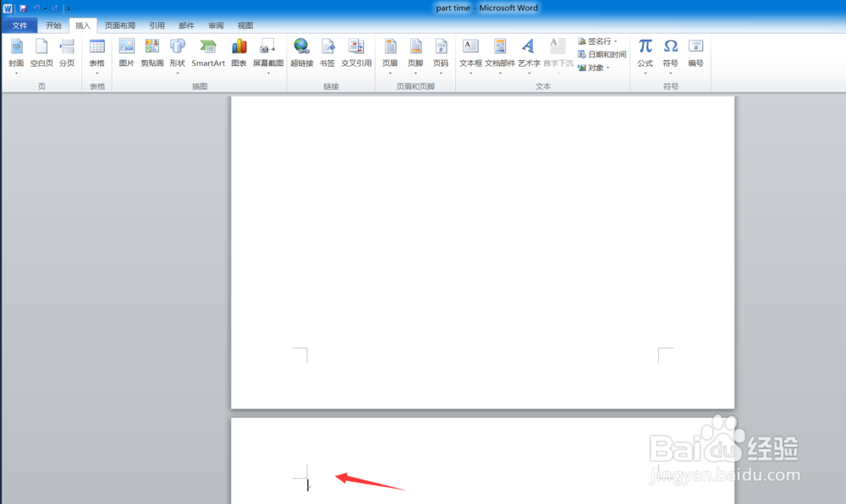Open the File (文件) tab
This screenshot has height=504, width=846.
19,25
